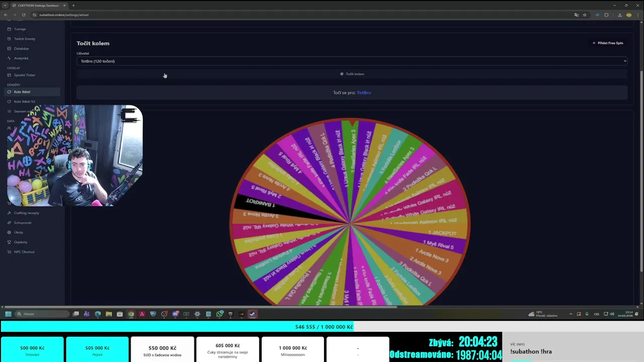Select the CUKYTHON Settings Dashboard tab

tap(39, 5)
